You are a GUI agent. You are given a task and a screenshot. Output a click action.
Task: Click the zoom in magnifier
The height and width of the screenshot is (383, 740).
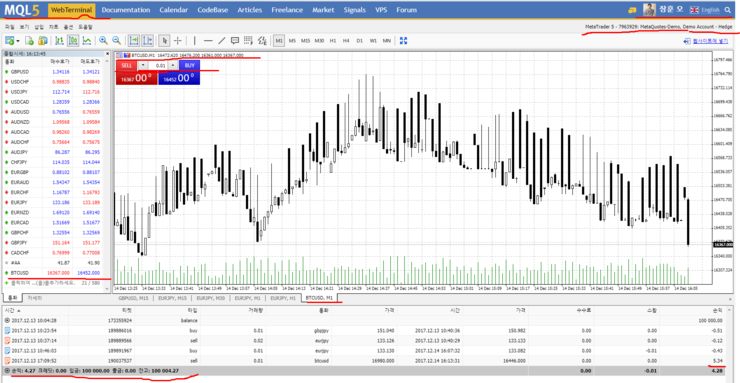coord(103,41)
